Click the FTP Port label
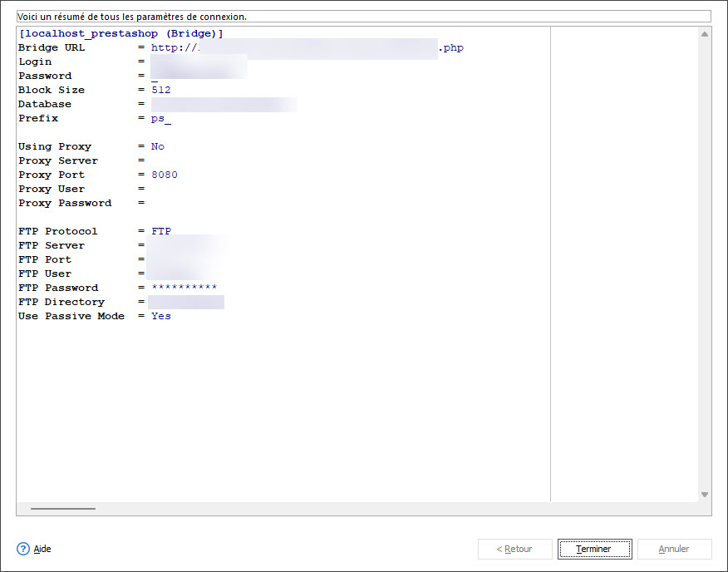This screenshot has height=572, width=728. click(x=45, y=259)
